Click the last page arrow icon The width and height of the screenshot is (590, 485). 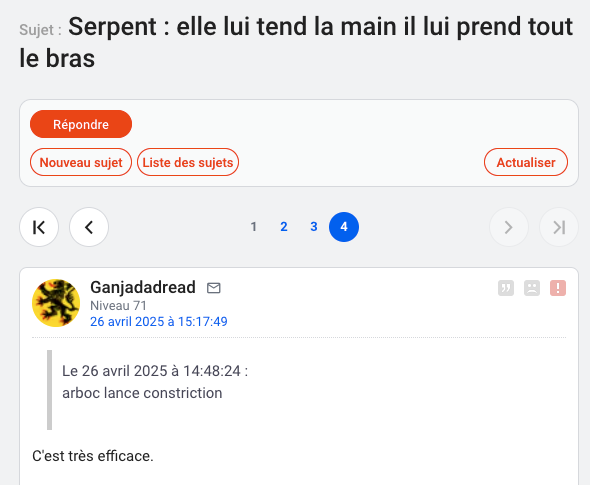pos(559,227)
